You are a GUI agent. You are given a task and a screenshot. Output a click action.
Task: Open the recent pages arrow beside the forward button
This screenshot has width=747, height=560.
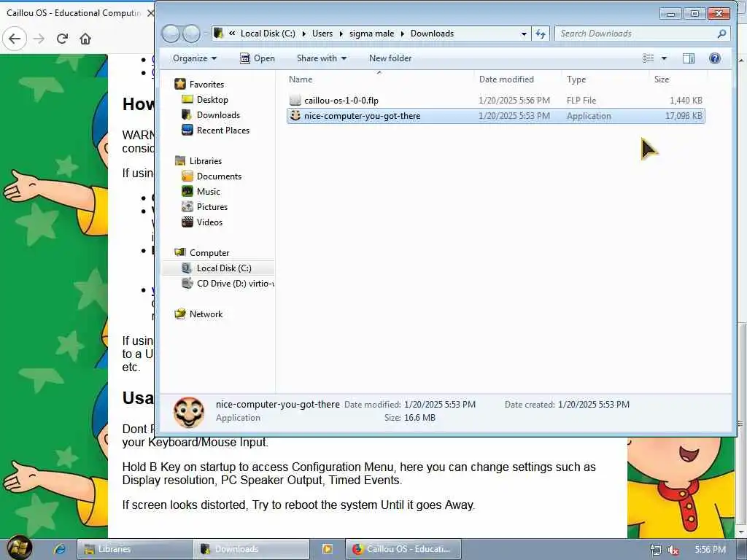click(x=206, y=34)
